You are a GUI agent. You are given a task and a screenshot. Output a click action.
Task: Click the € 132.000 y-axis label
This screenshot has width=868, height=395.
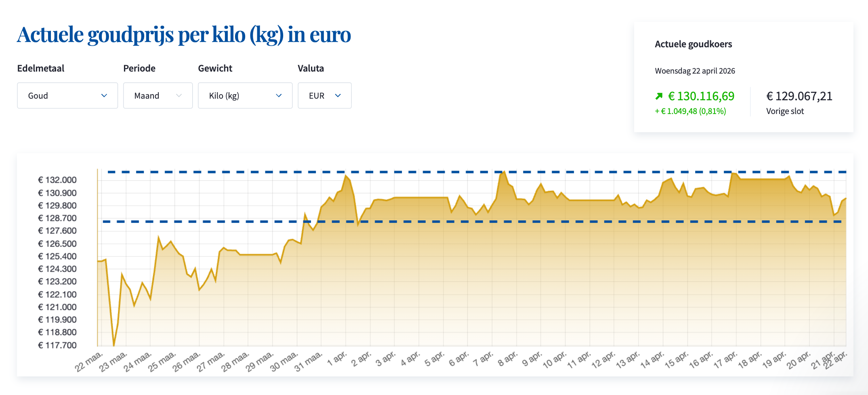[57, 180]
